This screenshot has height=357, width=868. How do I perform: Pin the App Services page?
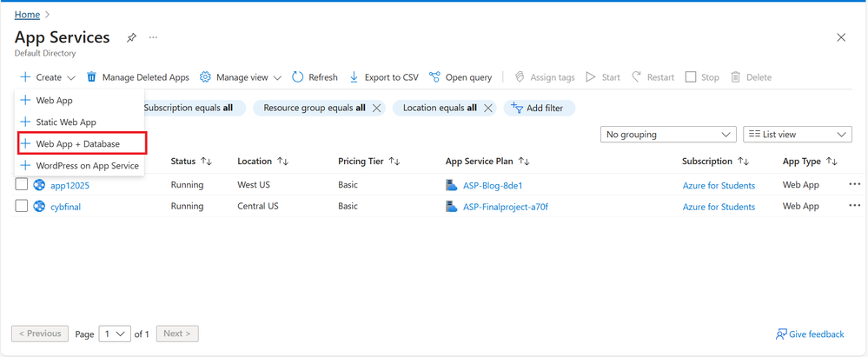point(131,37)
